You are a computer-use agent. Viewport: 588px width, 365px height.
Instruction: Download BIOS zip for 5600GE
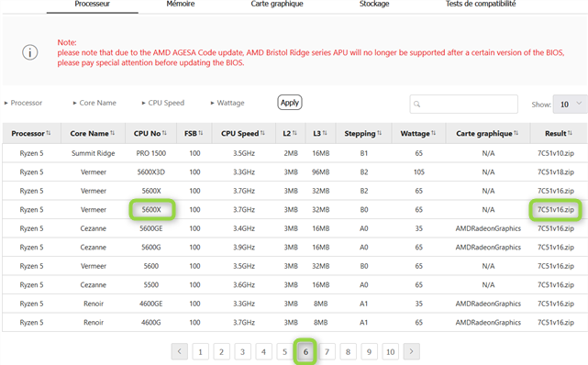pos(556,228)
